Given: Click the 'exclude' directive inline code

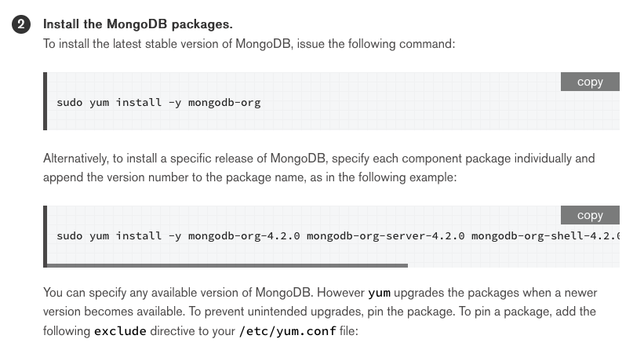Looking at the screenshot, I should pos(120,330).
